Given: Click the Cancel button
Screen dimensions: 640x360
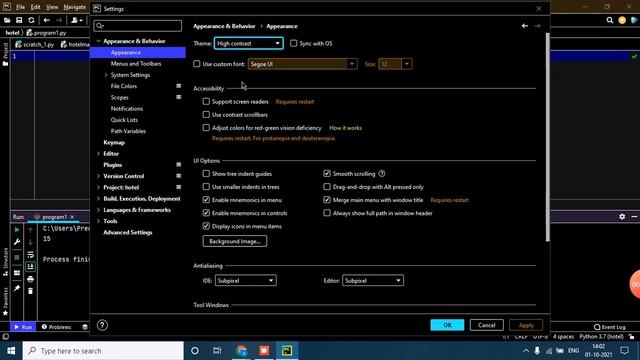Looking at the screenshot, I should 487,325.
